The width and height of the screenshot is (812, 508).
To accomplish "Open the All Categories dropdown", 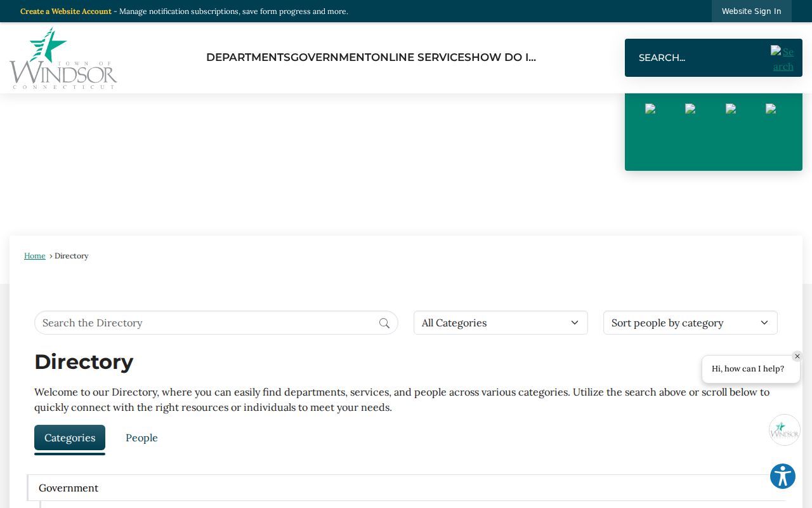I will coord(501,323).
